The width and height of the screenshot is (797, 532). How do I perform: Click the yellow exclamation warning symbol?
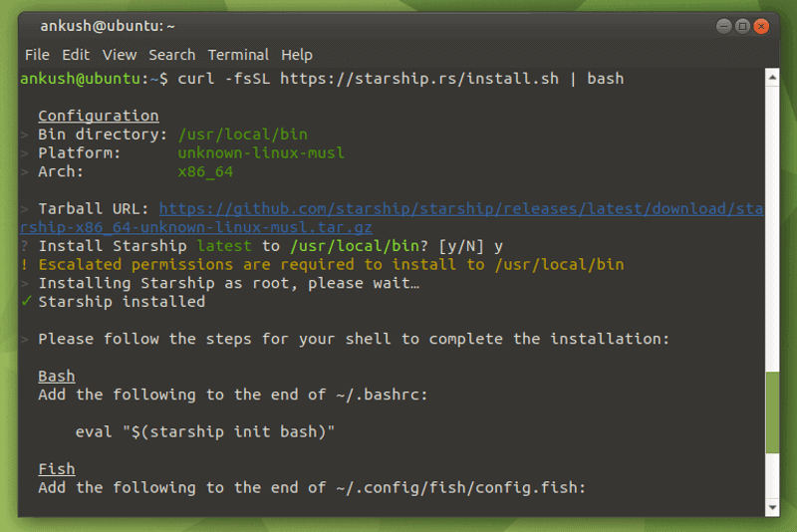click(x=26, y=264)
